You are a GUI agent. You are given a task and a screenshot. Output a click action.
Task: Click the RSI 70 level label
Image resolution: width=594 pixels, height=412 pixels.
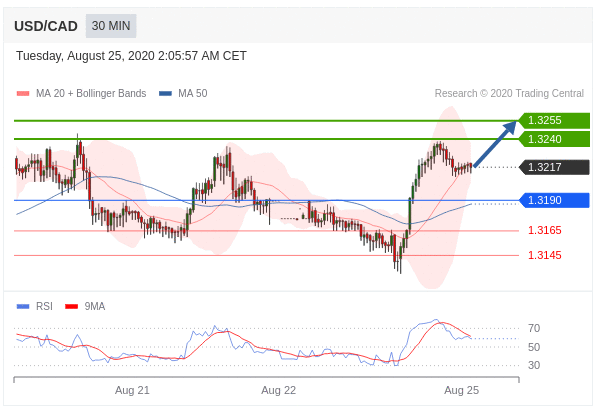534,328
